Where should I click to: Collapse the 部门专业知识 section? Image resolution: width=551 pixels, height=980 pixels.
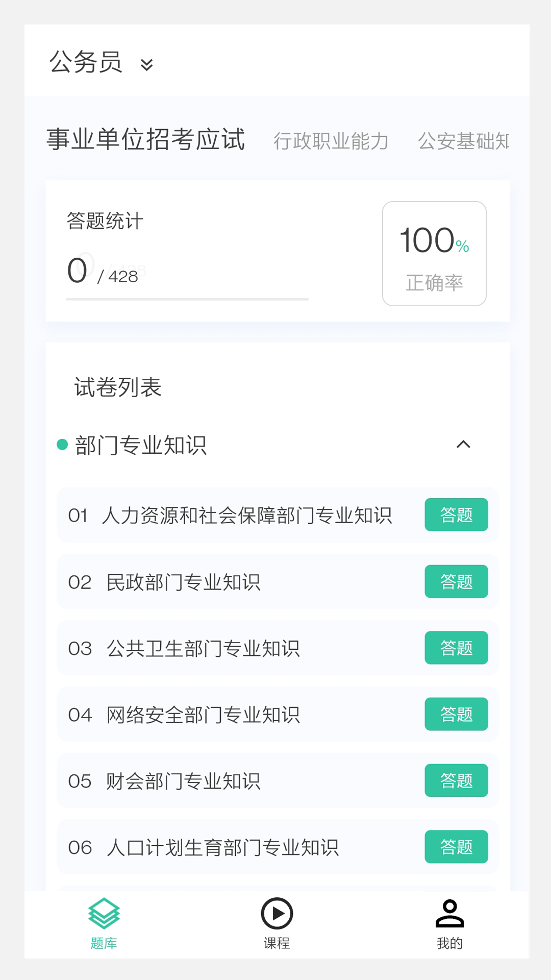coord(463,445)
